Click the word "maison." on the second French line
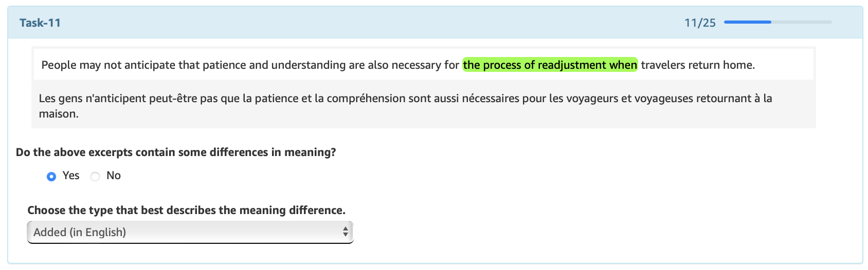 click(x=59, y=113)
